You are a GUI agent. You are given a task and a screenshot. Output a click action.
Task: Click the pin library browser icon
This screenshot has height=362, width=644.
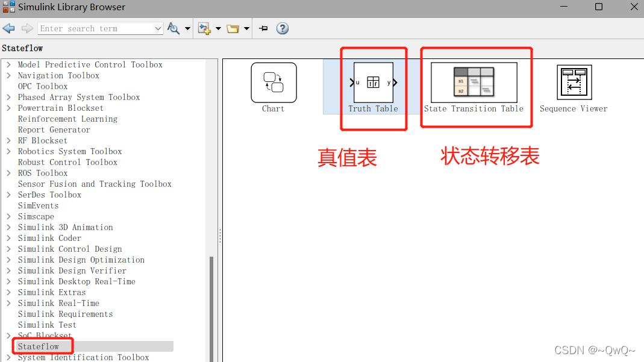(264, 28)
